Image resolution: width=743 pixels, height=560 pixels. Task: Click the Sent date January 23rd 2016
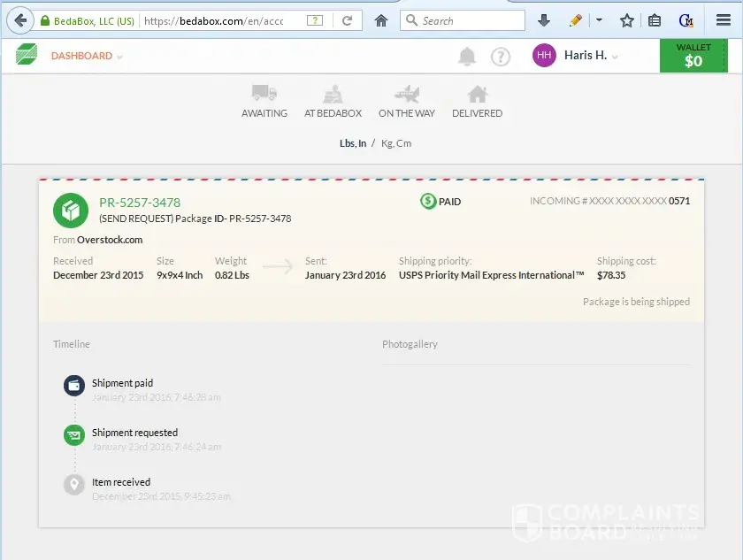(346, 275)
